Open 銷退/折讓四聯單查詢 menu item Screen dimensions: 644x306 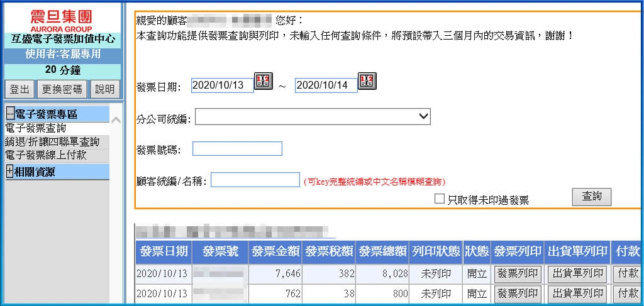point(52,141)
